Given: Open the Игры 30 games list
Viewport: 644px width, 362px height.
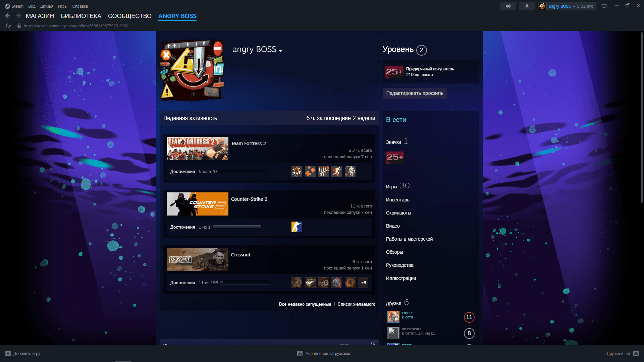Looking at the screenshot, I should tap(398, 186).
